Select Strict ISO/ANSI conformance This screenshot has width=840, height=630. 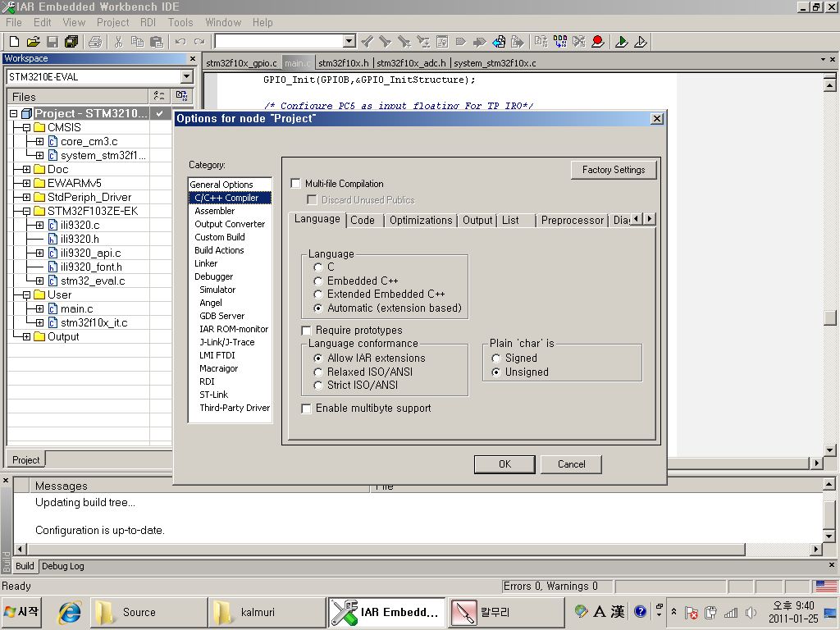[318, 386]
